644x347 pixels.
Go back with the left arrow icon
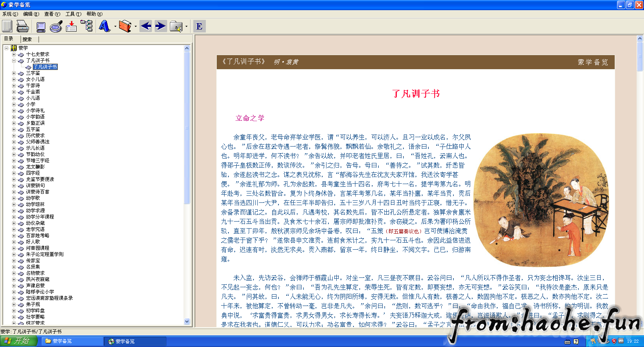pos(146,26)
